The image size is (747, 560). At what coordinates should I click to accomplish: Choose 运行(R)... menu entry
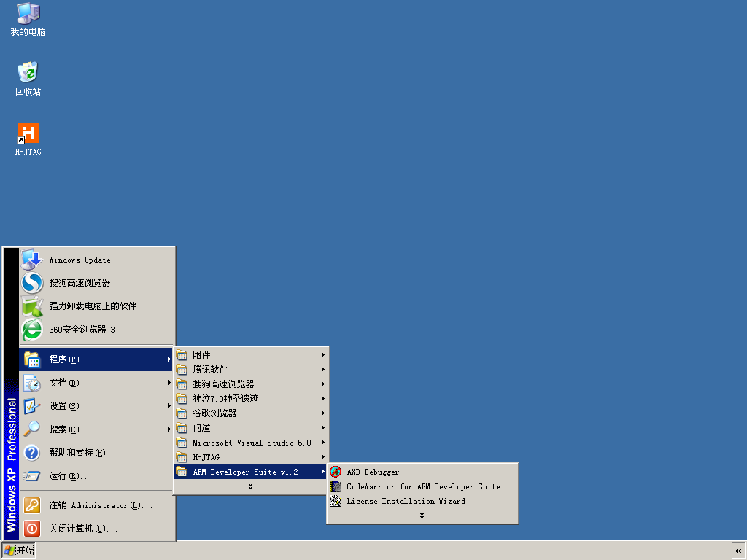pos(97,476)
